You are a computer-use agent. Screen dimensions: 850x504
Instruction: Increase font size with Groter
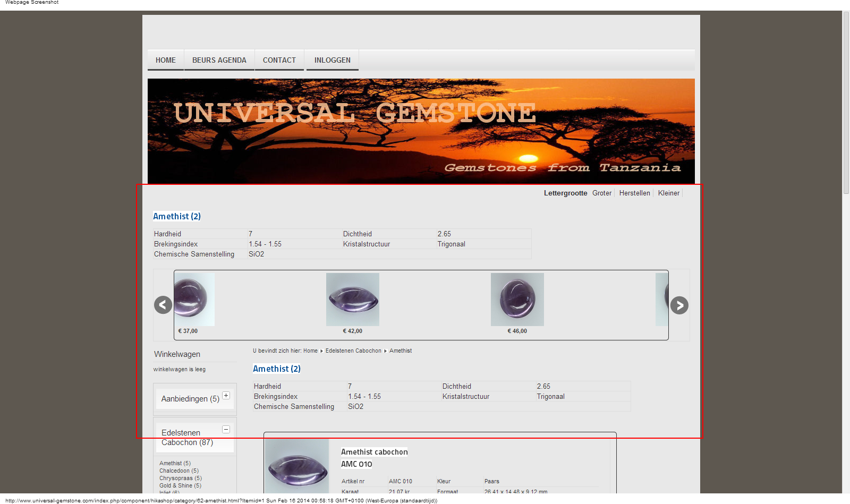(601, 193)
